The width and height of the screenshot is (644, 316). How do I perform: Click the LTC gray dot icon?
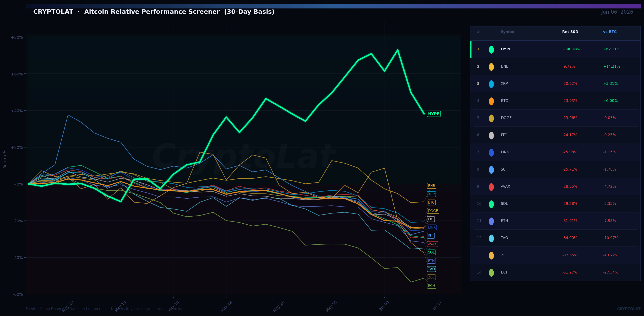(491, 135)
